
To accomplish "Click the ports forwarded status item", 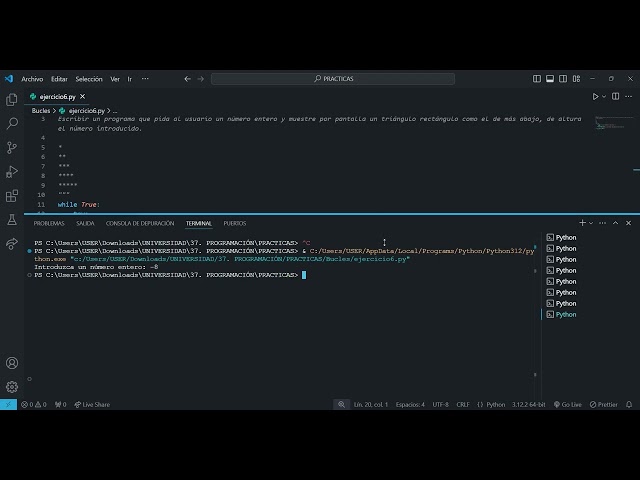I will (61, 404).
